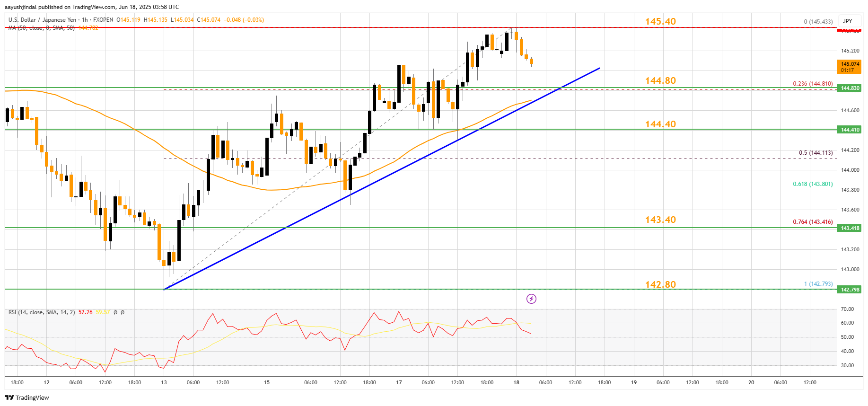Click the green 142.798 price axis label
868x406 pixels.
click(850, 290)
